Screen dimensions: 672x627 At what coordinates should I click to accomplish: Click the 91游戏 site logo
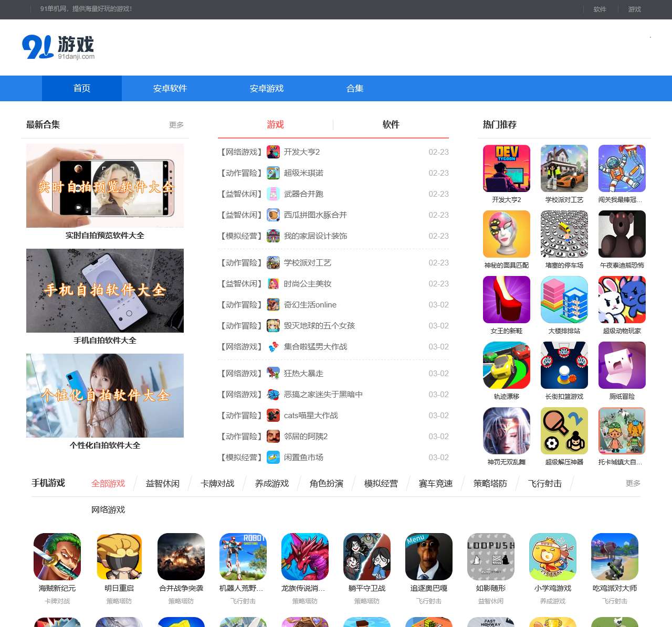click(58, 47)
